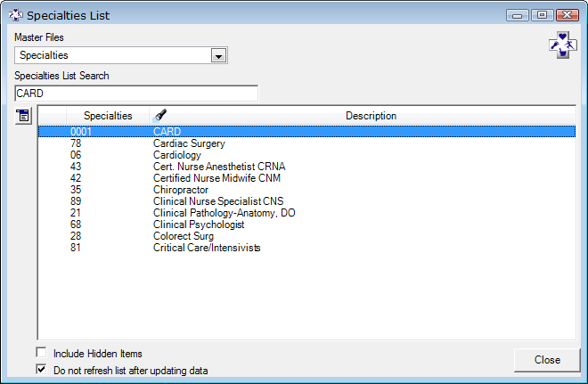Enable the Include Hidden Items checkbox
Image resolution: width=588 pixels, height=384 pixels.
[41, 353]
